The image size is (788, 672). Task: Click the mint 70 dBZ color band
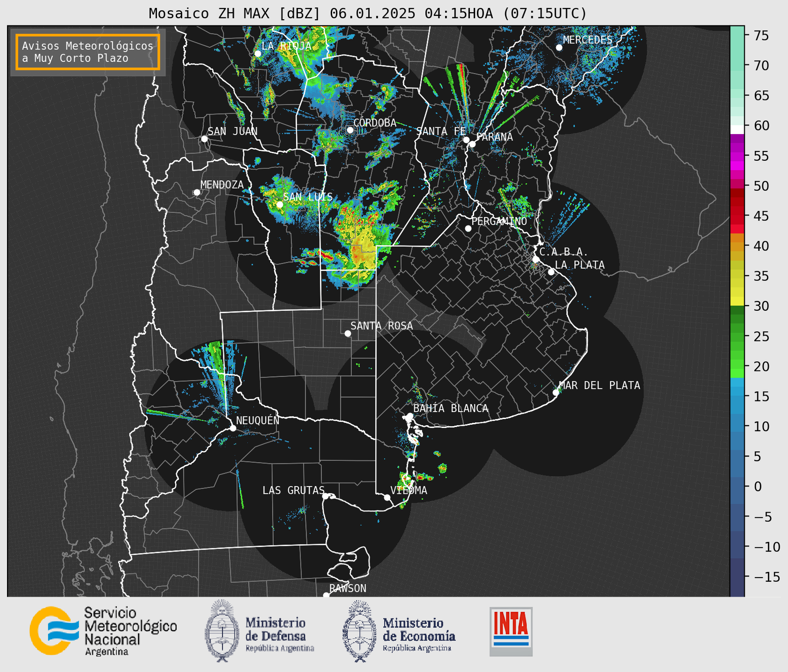pyautogui.click(x=737, y=65)
